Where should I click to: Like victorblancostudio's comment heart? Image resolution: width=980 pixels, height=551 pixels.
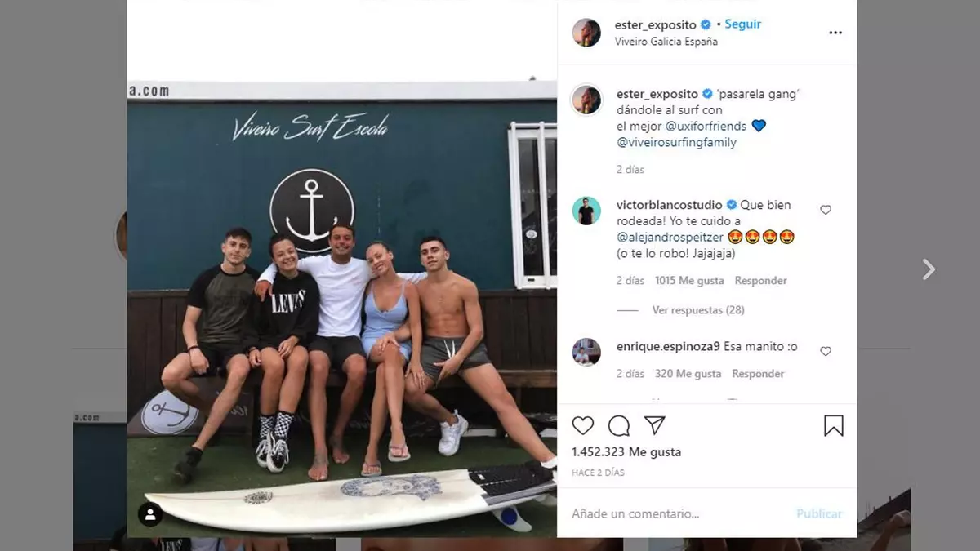(826, 210)
